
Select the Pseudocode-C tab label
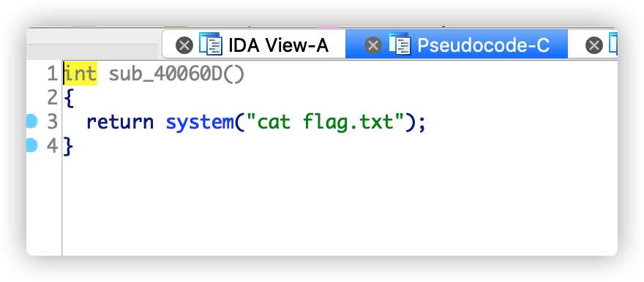[484, 45]
